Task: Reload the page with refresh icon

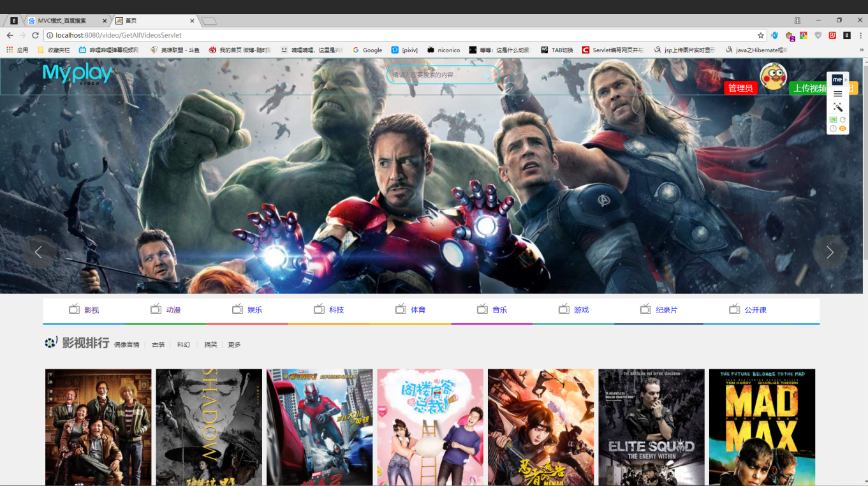Action: click(x=35, y=36)
